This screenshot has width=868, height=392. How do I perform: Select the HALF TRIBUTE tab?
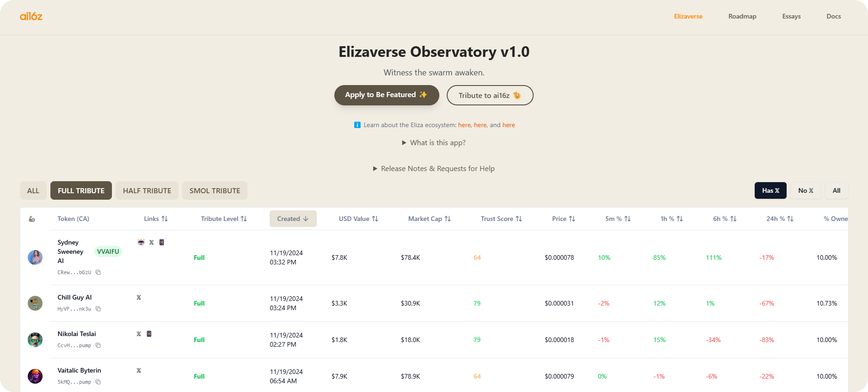pyautogui.click(x=147, y=190)
